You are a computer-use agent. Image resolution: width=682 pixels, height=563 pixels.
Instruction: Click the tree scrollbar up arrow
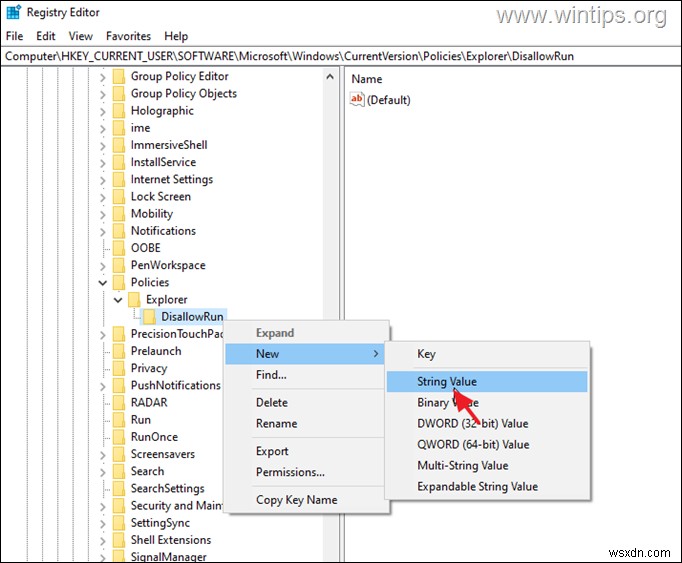330,77
